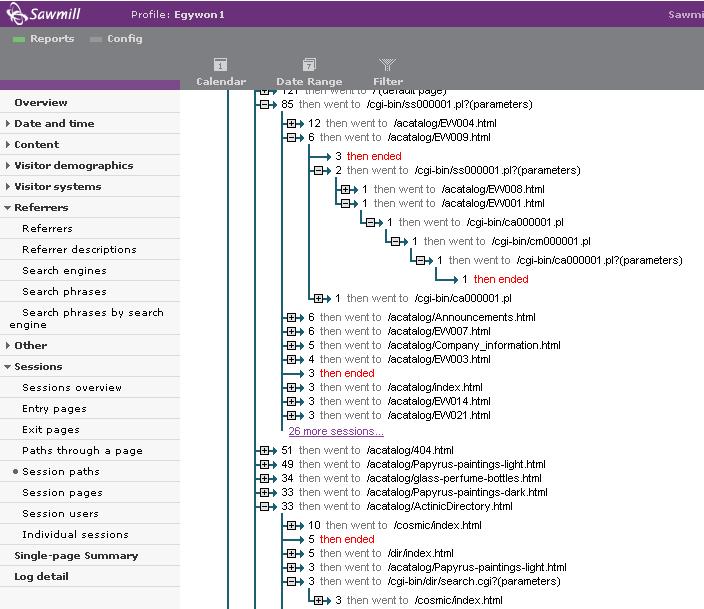Screen dimensions: 704x609
Task: Collapse the 1 /acatalog/EW001.html node
Action: click(x=346, y=203)
